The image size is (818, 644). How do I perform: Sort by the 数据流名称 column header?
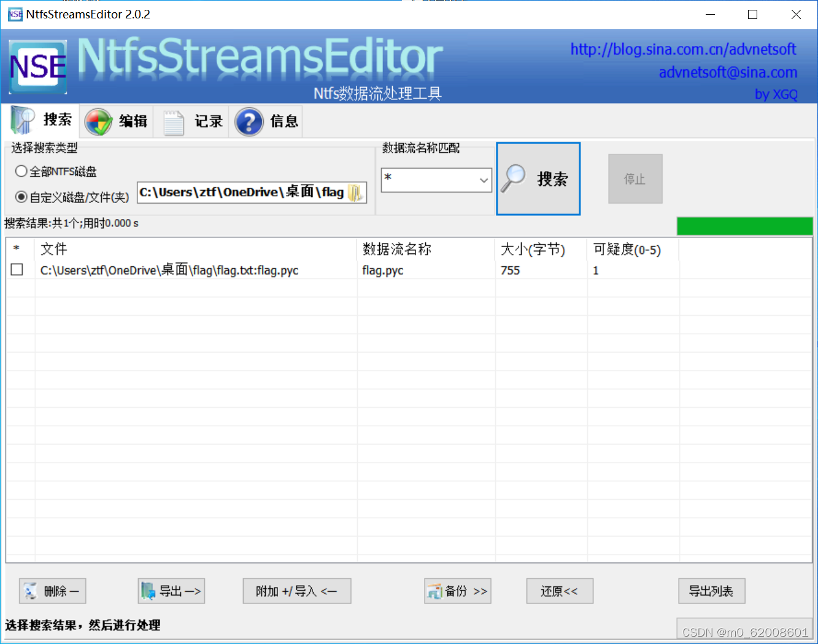tap(426, 249)
